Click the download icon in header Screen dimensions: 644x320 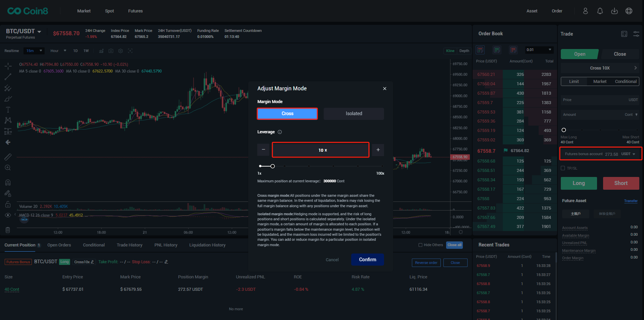pos(614,11)
